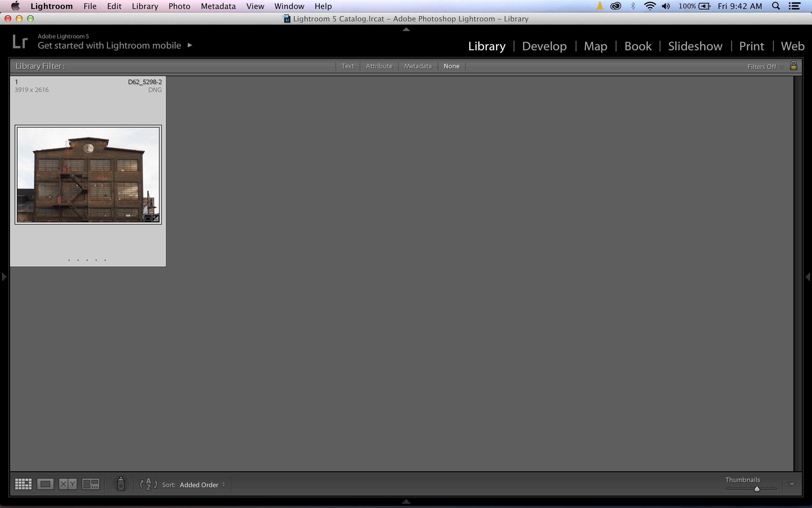The width and height of the screenshot is (812, 508).
Task: Select the D62_5298-2 building thumbnail
Action: 88,175
